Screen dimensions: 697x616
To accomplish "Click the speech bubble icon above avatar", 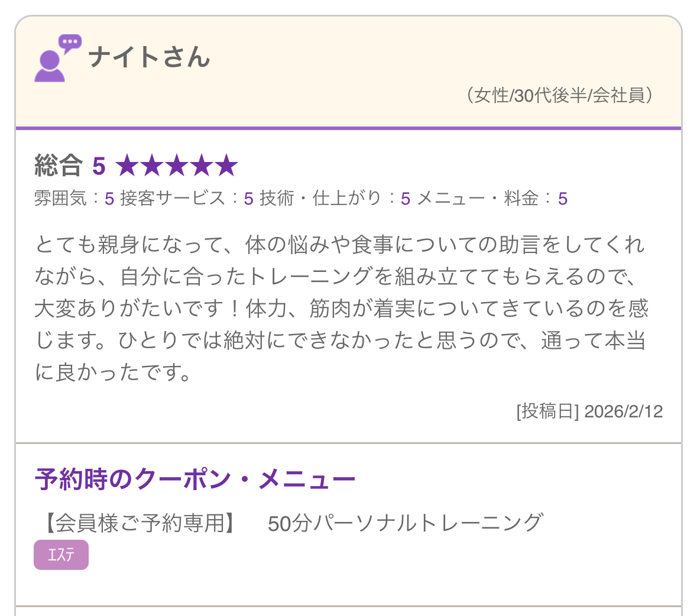I will (70, 44).
